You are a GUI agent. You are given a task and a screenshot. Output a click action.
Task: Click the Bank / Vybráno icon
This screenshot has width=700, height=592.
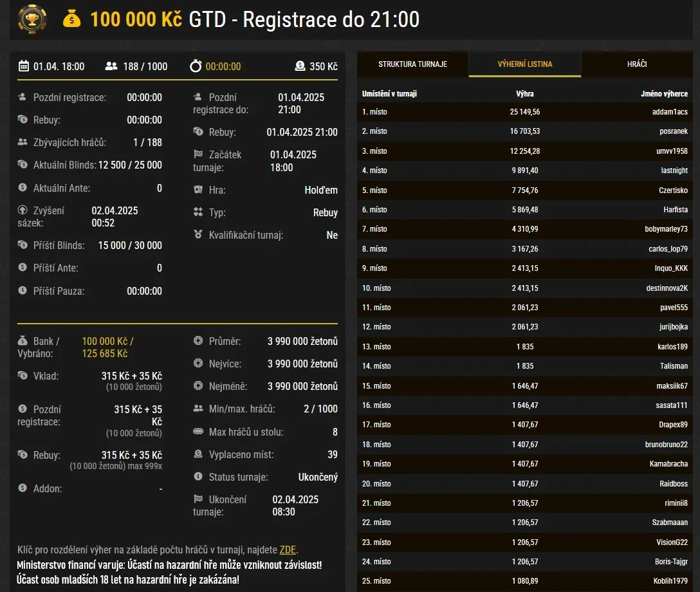point(22,342)
